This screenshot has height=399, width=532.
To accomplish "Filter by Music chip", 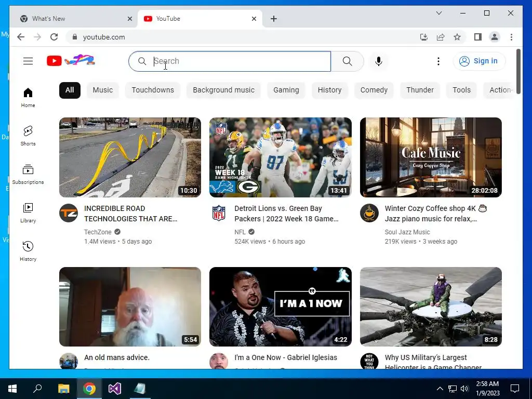I will tap(103, 90).
